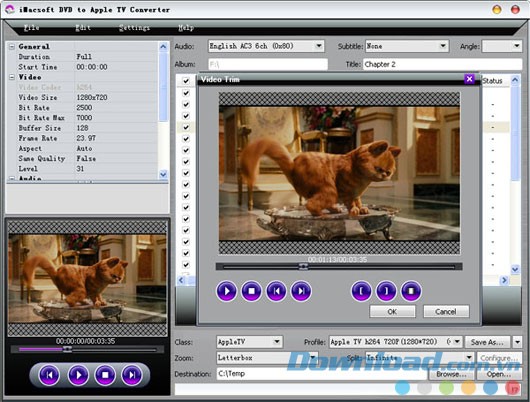Viewport: 530px width, 402px height.
Task: Uncheck the second checkbox in list
Action: pos(186,93)
